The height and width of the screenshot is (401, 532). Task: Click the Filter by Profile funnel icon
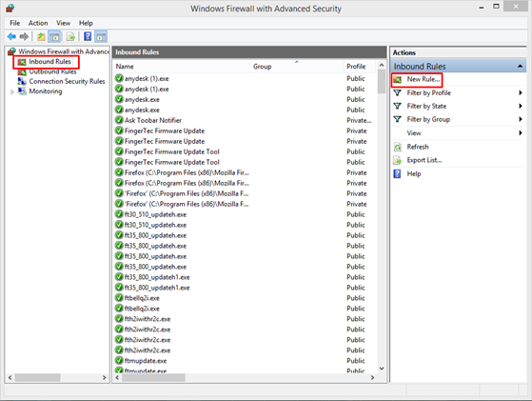coord(397,92)
